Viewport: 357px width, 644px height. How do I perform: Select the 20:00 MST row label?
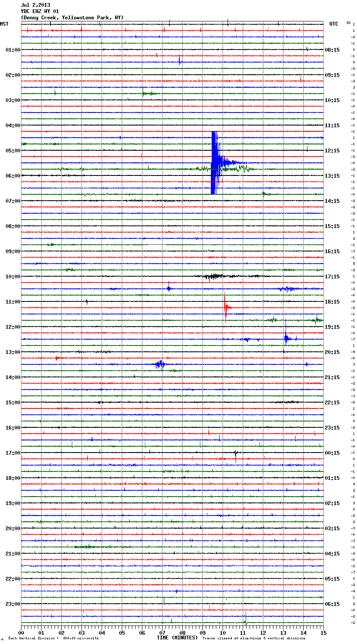[x=13, y=529]
